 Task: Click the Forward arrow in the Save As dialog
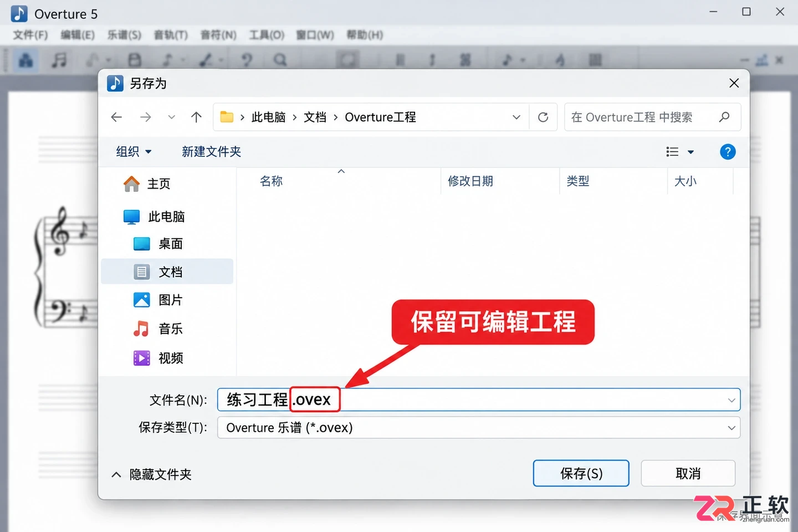coord(145,117)
